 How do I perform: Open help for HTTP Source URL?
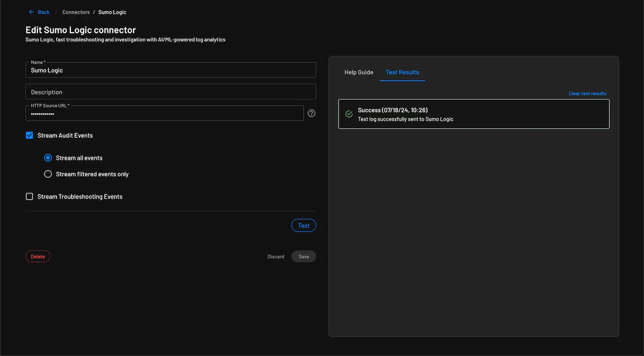point(312,113)
